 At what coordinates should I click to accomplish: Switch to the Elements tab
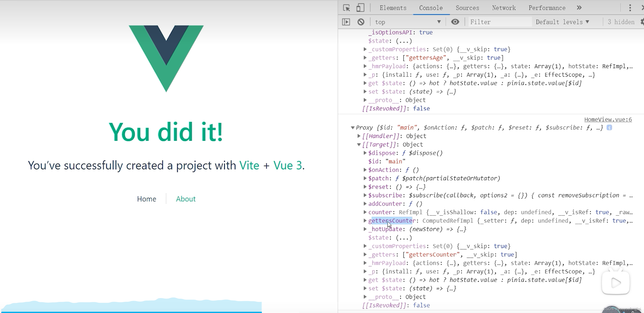click(x=393, y=8)
